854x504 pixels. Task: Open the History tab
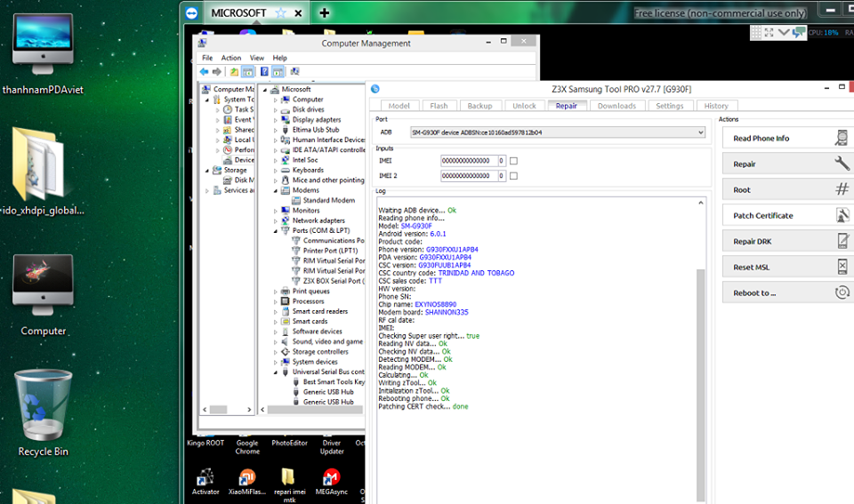715,106
